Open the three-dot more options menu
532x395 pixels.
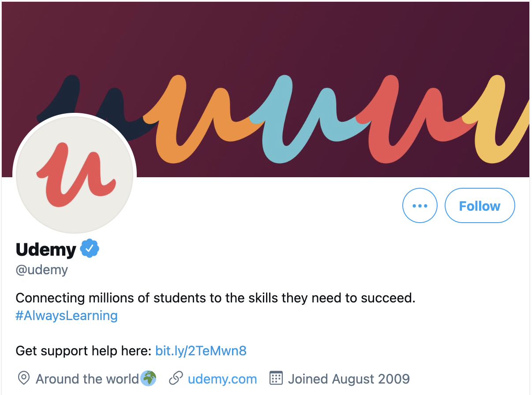click(x=420, y=206)
